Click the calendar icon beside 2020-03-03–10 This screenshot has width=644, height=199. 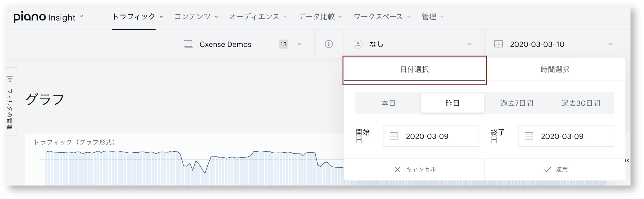499,44
